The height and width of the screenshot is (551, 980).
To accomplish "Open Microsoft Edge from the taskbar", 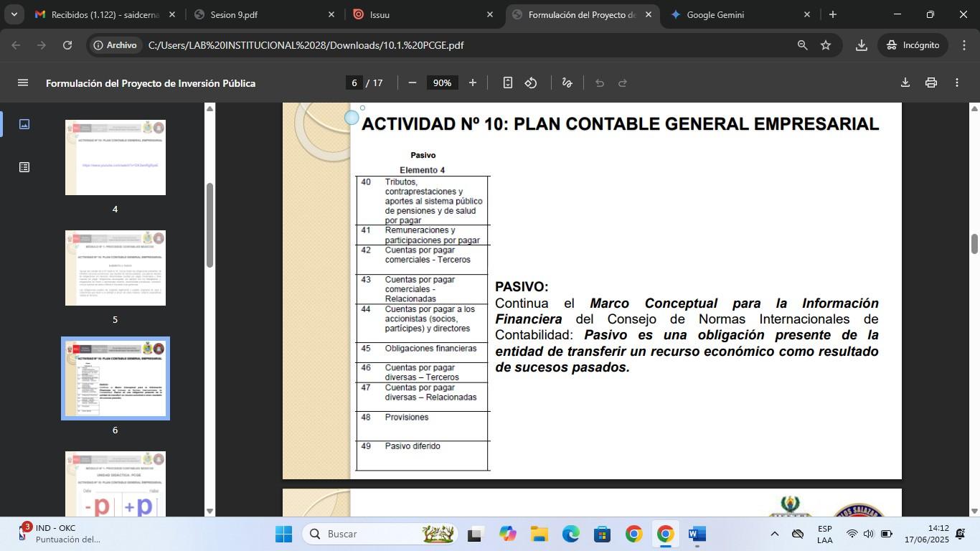I will (x=571, y=534).
